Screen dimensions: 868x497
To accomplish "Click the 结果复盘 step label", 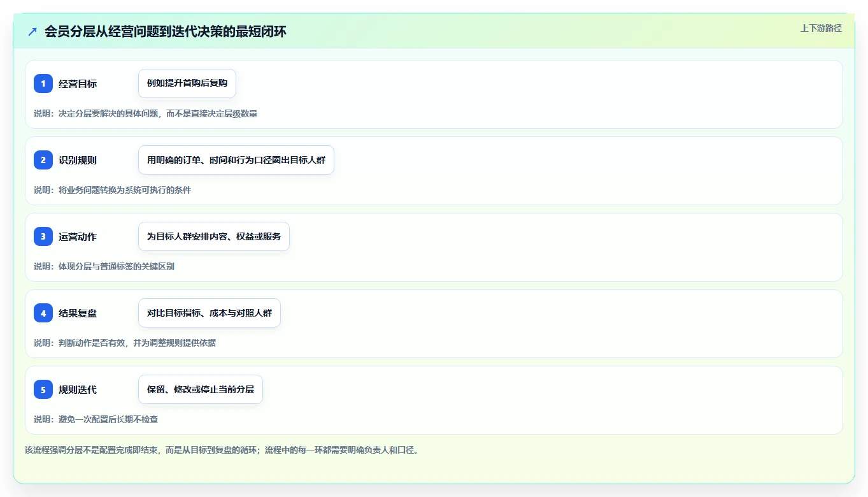I will click(x=78, y=313).
